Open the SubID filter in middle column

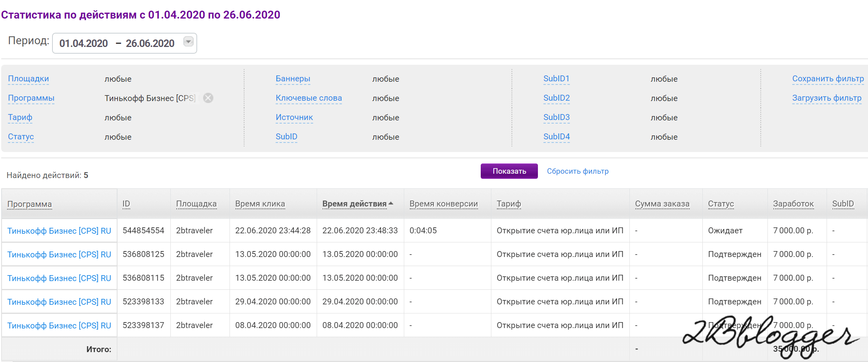286,137
